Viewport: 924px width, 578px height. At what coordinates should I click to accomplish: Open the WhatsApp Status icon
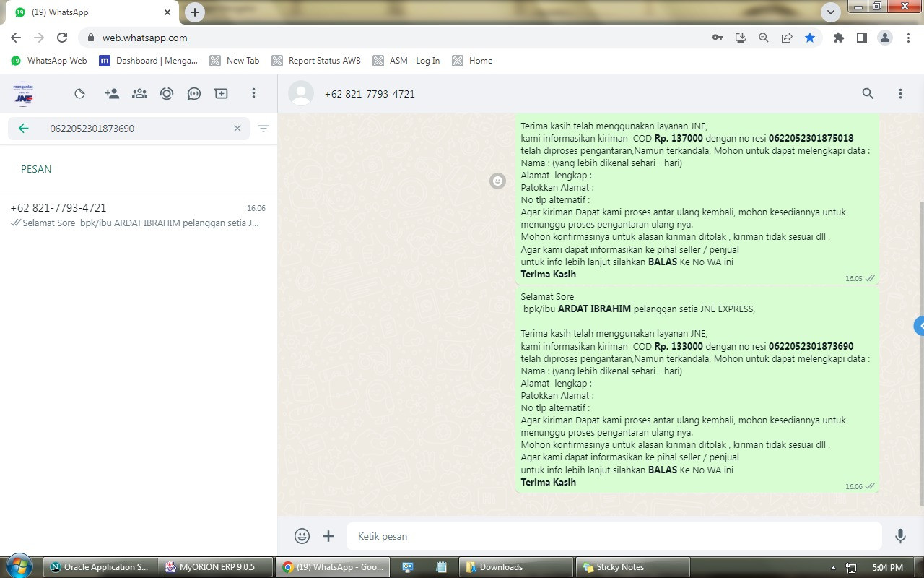80,94
